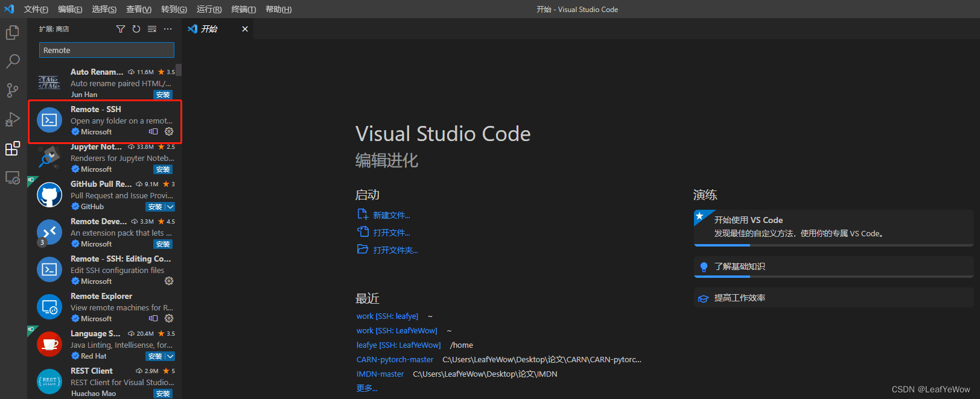Open 开始使用 VS Code walkthrough
Image resolution: width=980 pixels, height=399 pixels.
833,228
